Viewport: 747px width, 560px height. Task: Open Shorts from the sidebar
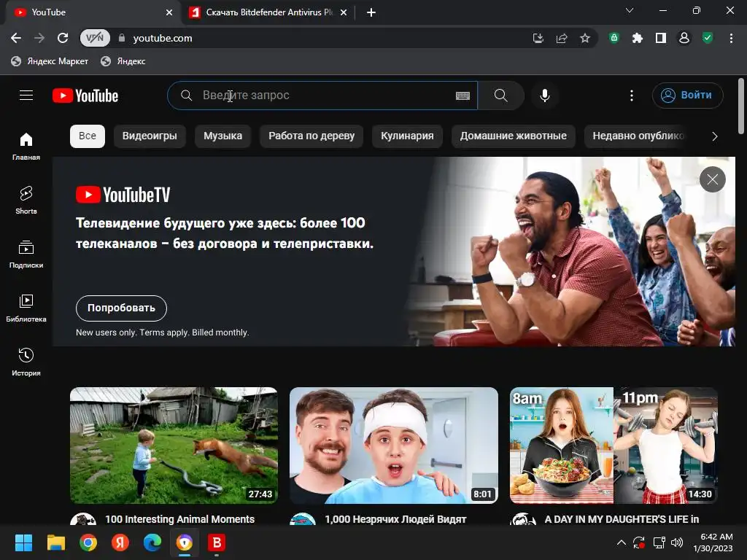tap(26, 200)
